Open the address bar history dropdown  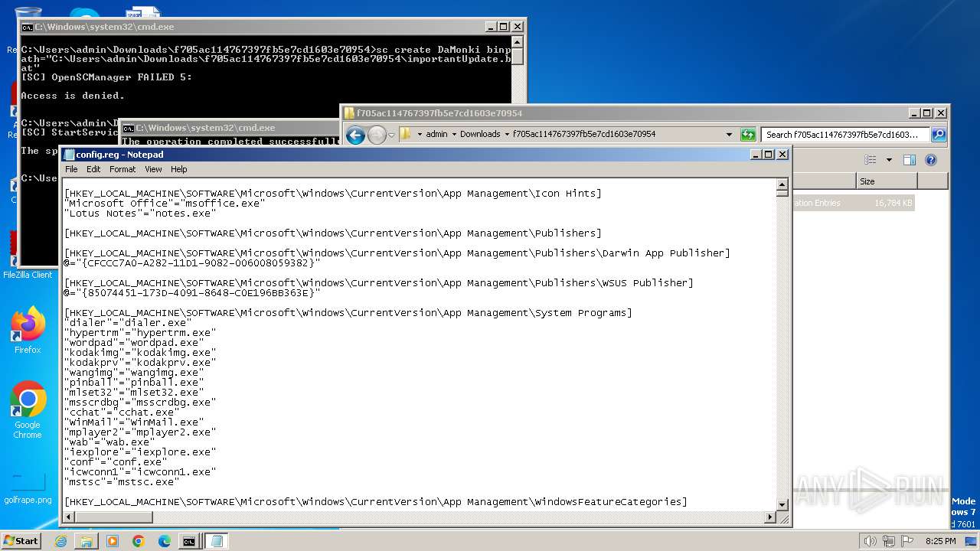pyautogui.click(x=729, y=134)
